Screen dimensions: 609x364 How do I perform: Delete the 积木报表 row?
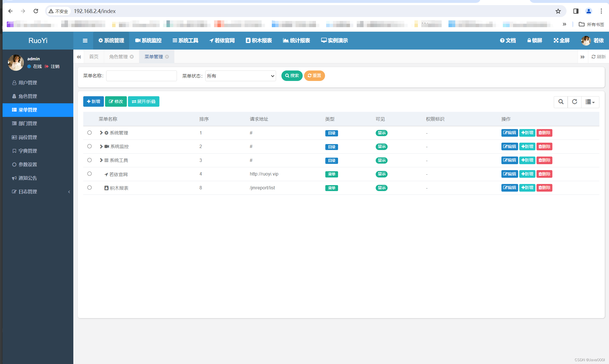pos(544,188)
